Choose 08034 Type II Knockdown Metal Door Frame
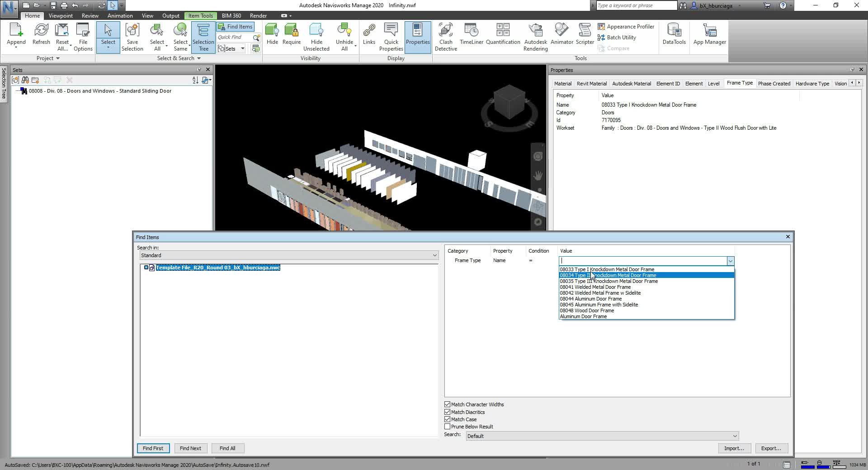The height and width of the screenshot is (470, 868). (x=646, y=275)
